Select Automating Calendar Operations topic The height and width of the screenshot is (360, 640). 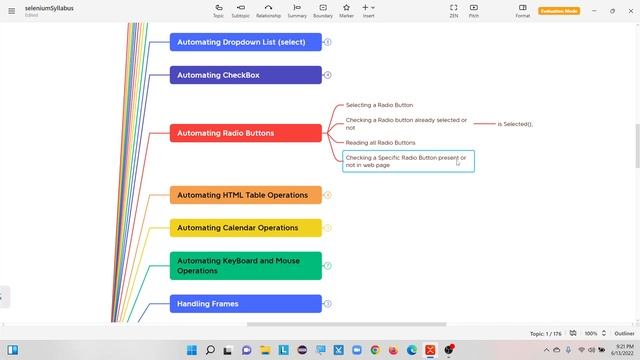pyautogui.click(x=246, y=228)
